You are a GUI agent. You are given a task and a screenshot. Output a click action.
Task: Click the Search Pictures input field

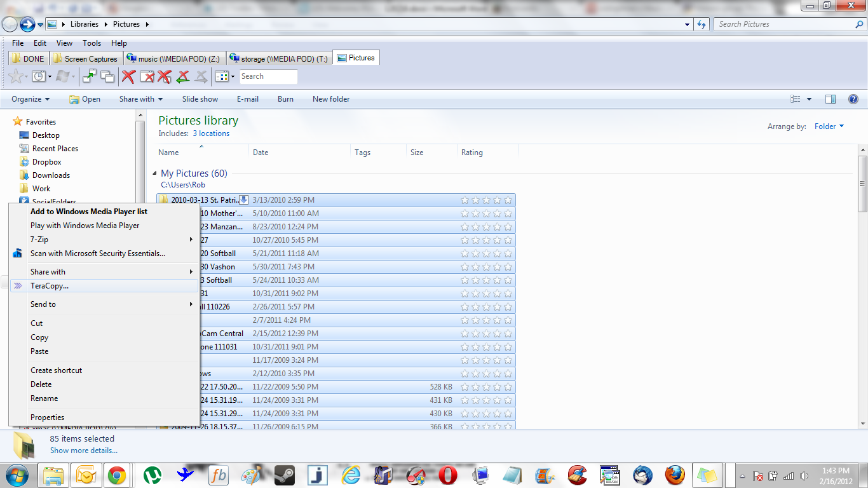tap(785, 24)
